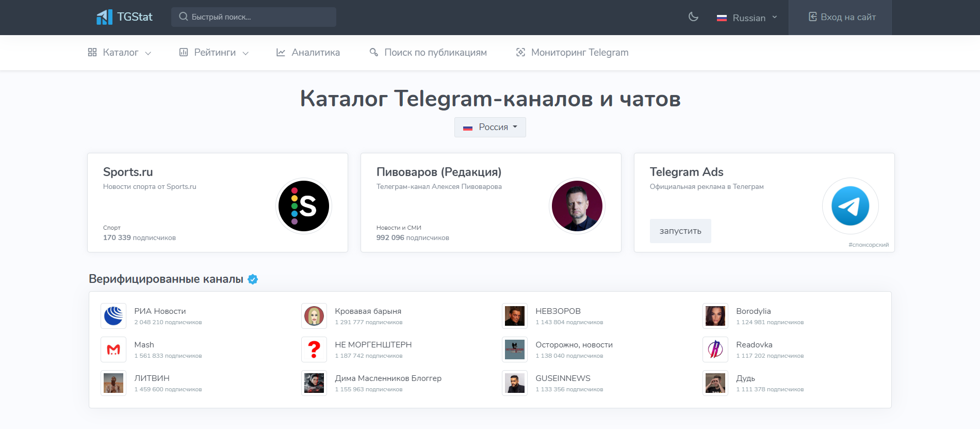Click the GUSEINNEWS channel avatar
The image size is (980, 429).
tap(515, 383)
